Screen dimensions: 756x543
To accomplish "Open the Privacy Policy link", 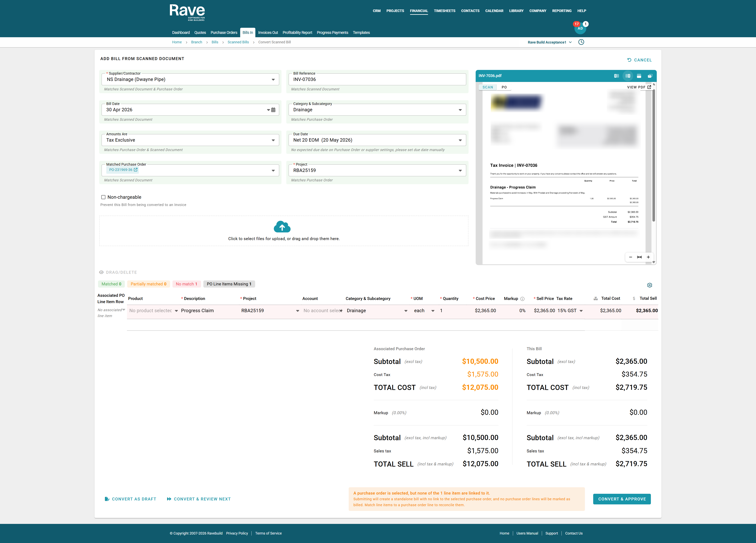I will pyautogui.click(x=237, y=533).
